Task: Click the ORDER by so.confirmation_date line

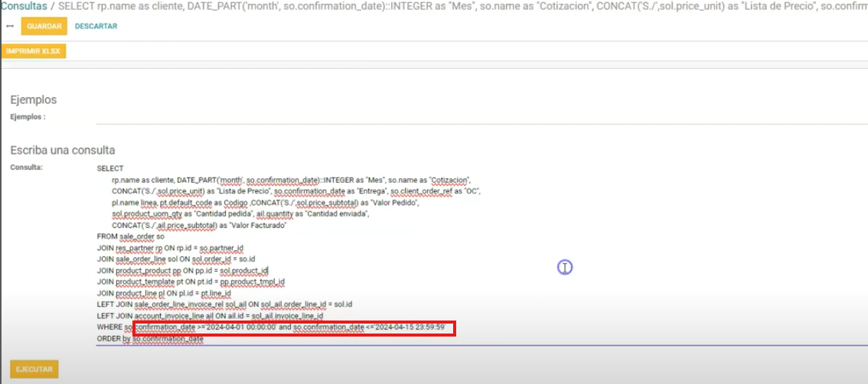Action: pos(150,338)
